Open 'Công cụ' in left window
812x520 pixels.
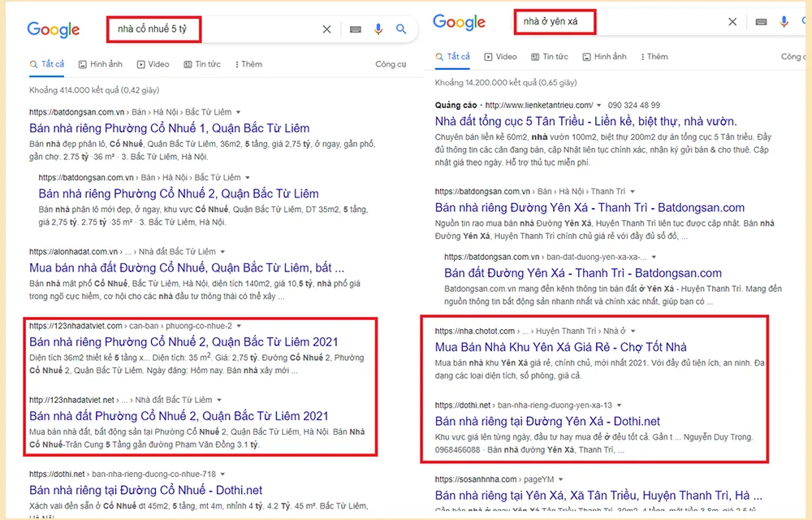[x=391, y=64]
